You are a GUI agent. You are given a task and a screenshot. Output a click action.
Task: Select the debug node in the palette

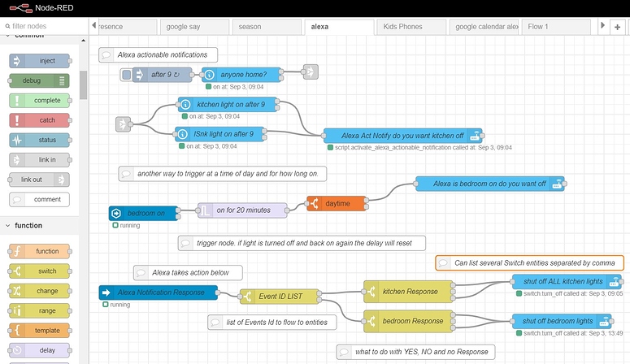pyautogui.click(x=40, y=80)
